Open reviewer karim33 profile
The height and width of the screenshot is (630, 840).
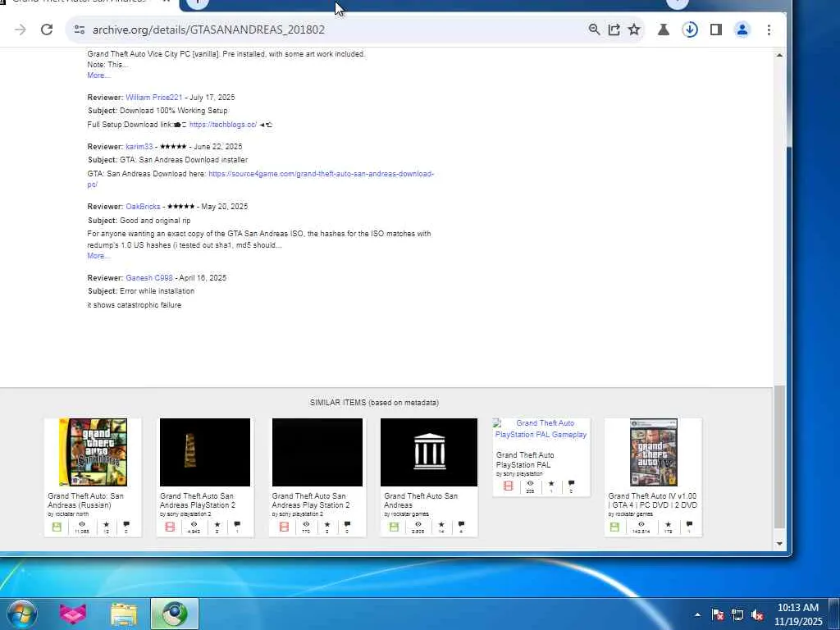tap(139, 146)
